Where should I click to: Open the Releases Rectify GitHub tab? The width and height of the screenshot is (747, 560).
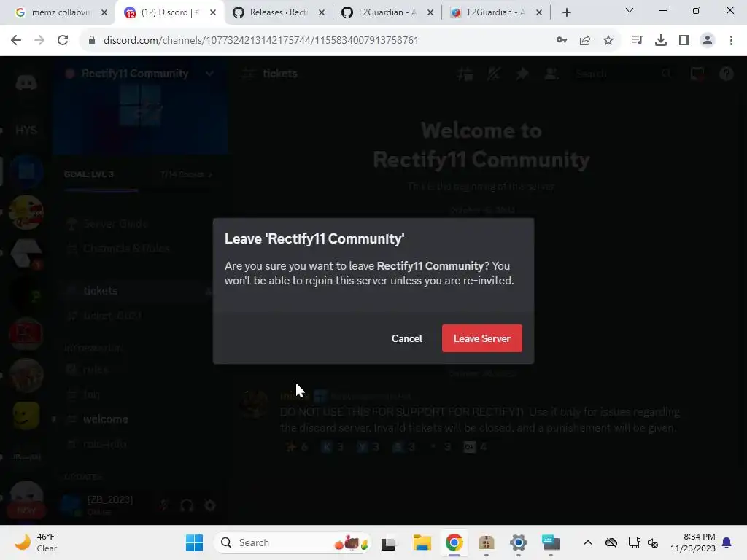point(278,12)
